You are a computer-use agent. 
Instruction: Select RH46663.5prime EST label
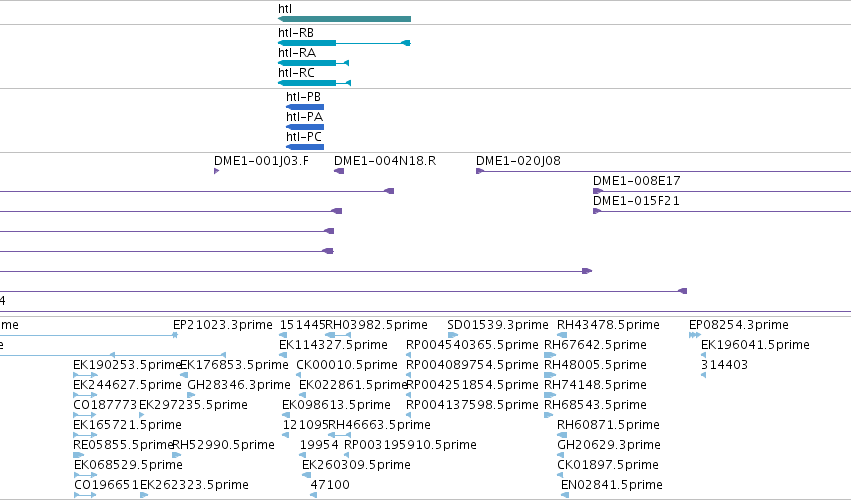tap(379, 425)
